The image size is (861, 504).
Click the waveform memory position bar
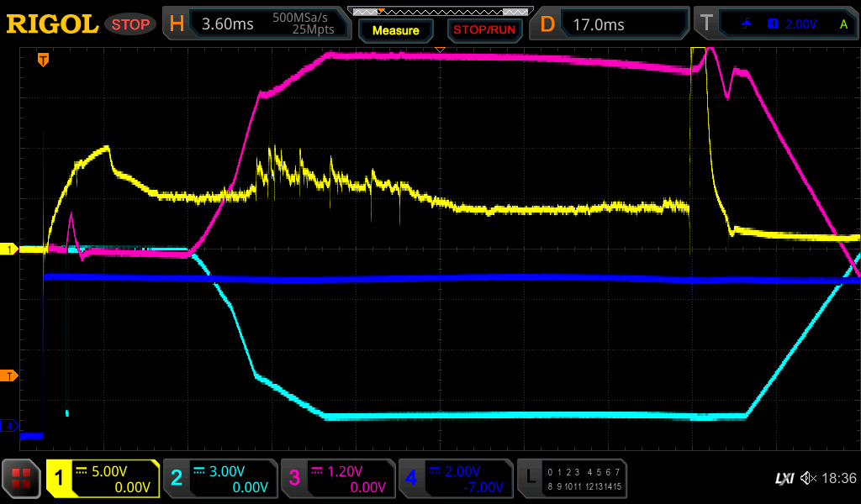coord(440,11)
